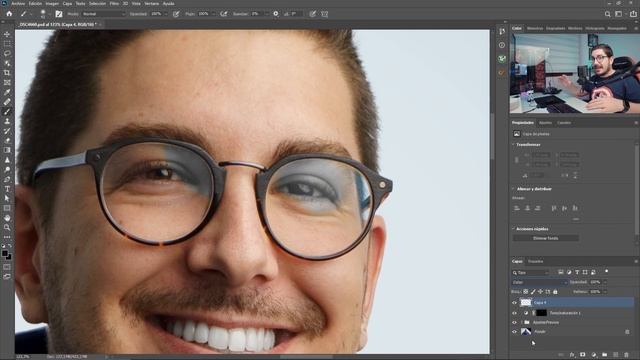Open the Capa menu

tap(67, 3)
